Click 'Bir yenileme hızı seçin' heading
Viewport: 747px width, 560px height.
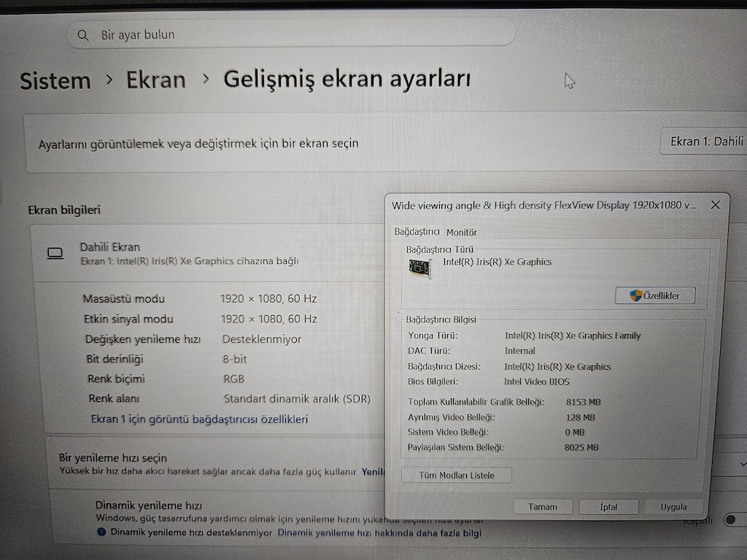(113, 458)
